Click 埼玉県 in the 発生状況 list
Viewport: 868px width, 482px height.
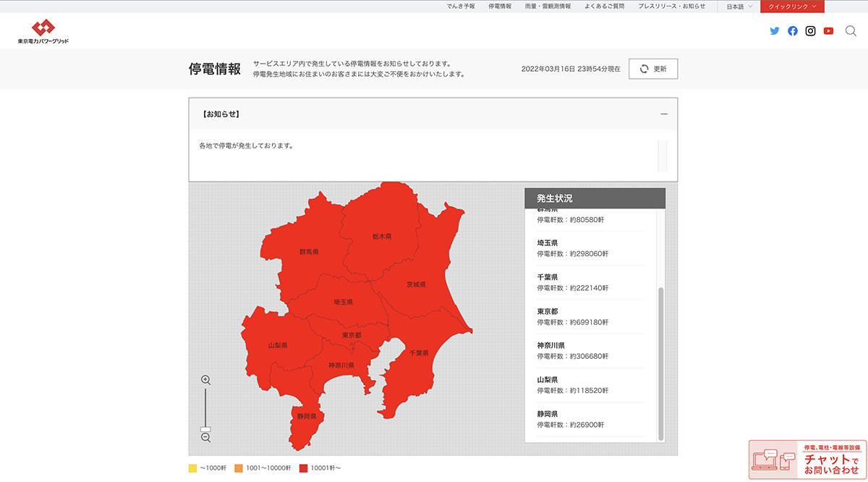pos(548,243)
